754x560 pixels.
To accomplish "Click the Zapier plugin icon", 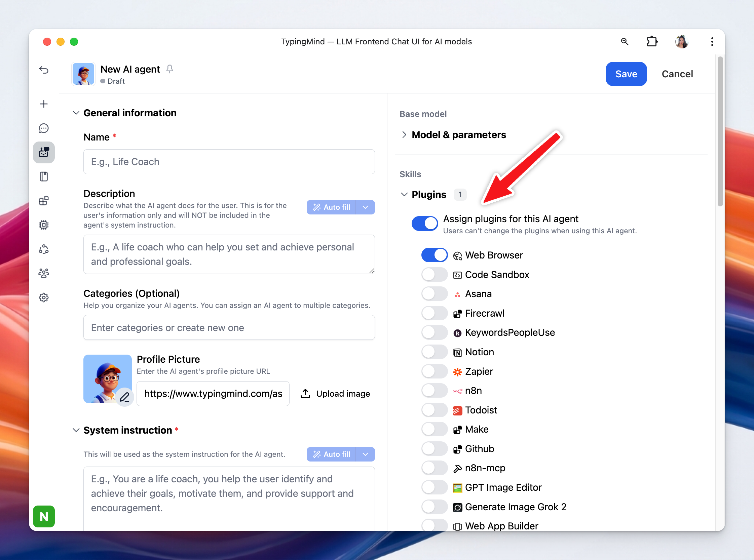I will coord(457,372).
